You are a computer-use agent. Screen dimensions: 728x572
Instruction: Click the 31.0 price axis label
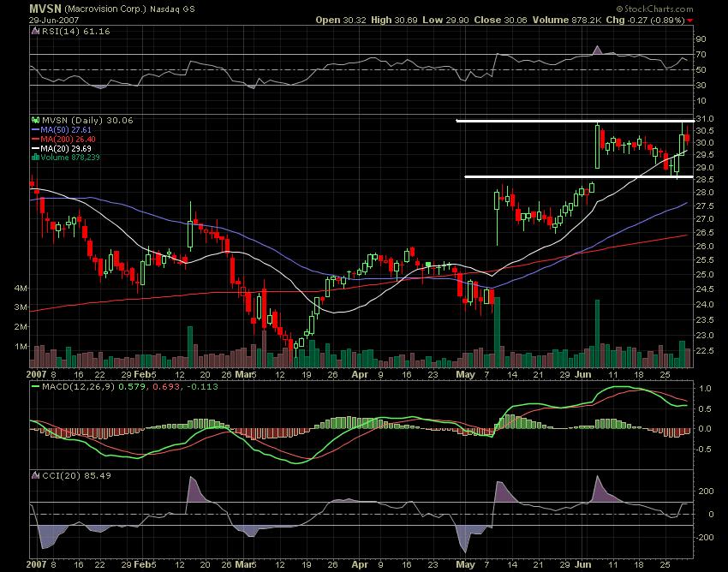(x=703, y=119)
